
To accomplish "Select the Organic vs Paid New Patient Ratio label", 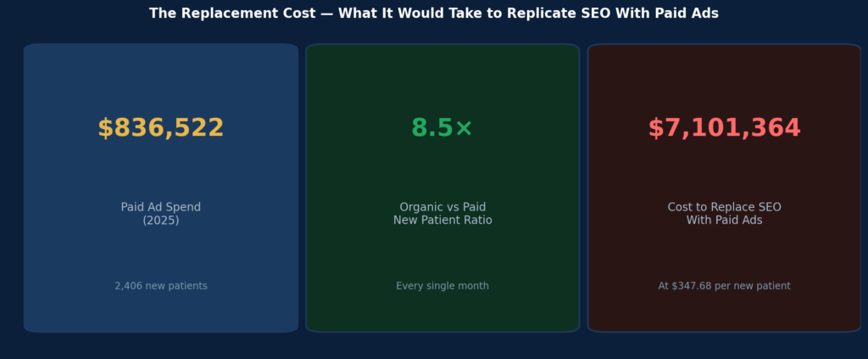I will click(x=442, y=214).
